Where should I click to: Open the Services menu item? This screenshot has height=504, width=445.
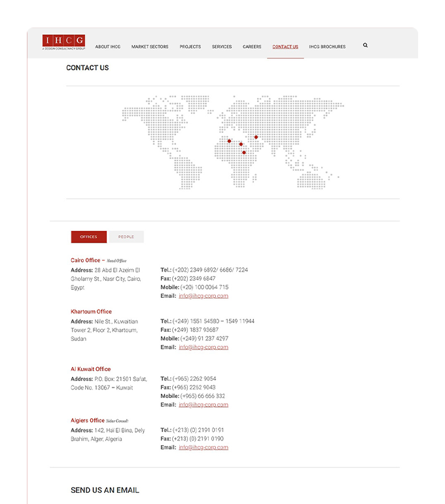click(222, 46)
